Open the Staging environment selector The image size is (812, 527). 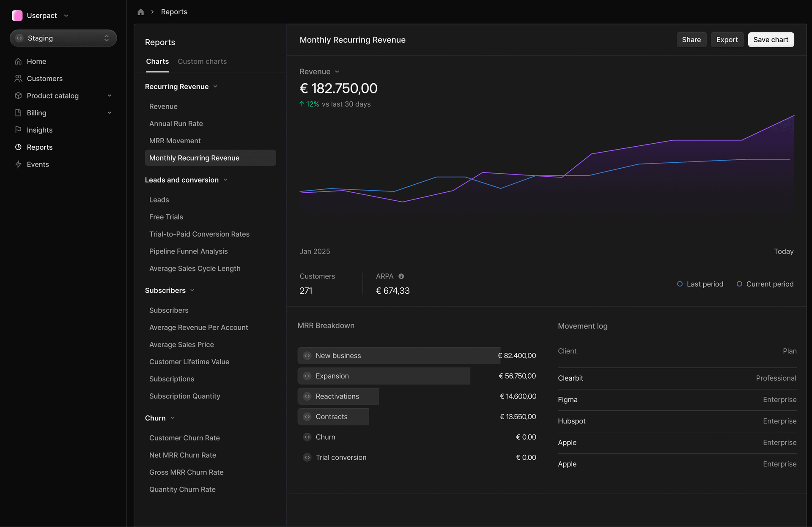(x=63, y=38)
